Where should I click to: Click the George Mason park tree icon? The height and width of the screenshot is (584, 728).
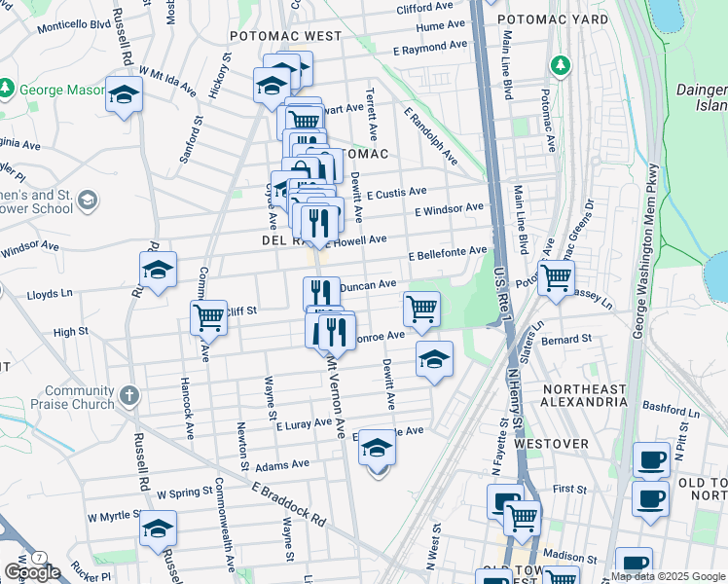6,88
